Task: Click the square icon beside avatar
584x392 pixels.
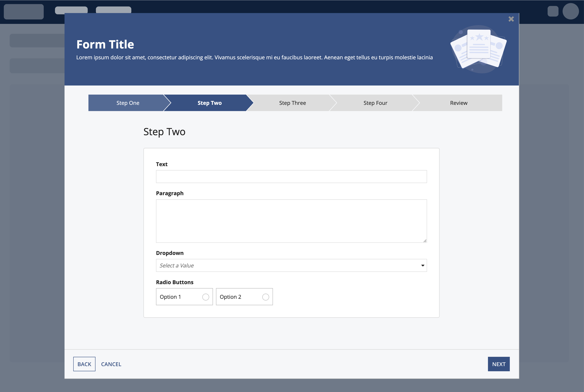Action: [x=553, y=11]
